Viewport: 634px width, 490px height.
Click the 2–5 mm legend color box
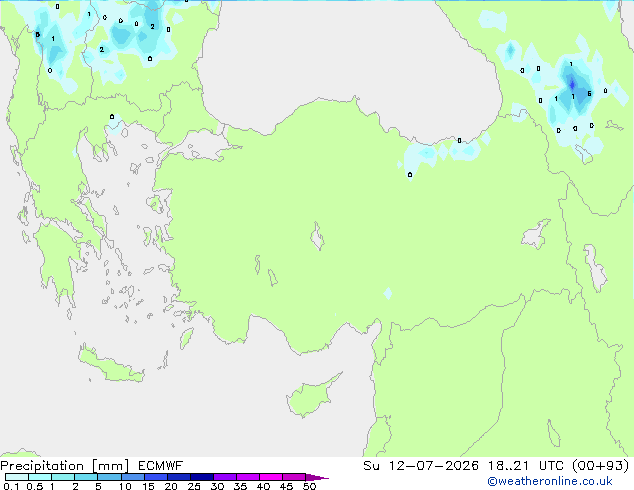point(86,477)
